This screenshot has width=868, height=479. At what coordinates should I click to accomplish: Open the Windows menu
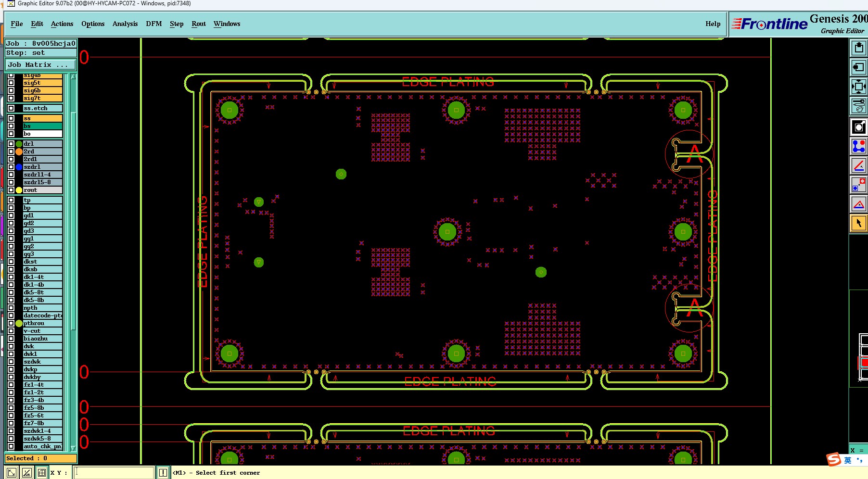tap(227, 24)
